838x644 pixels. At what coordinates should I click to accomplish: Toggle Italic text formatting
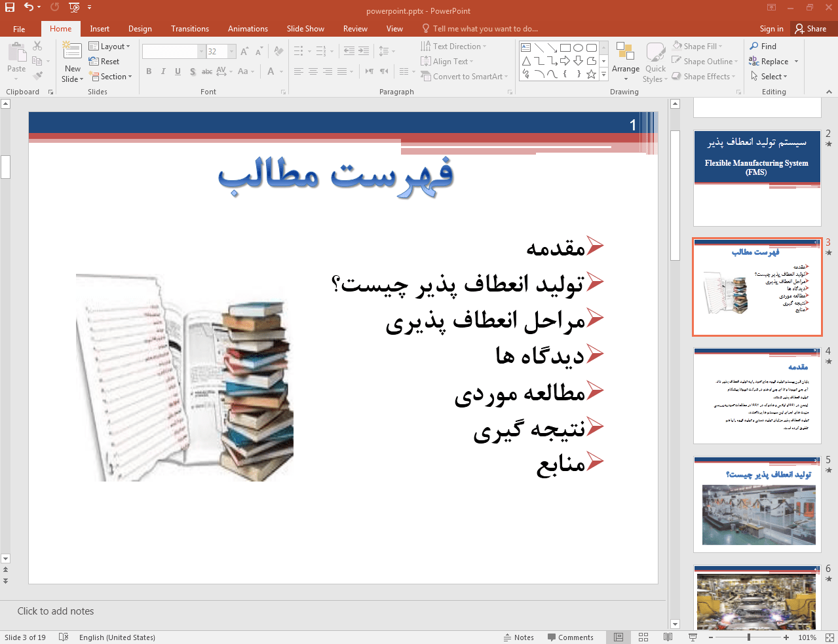point(163,71)
